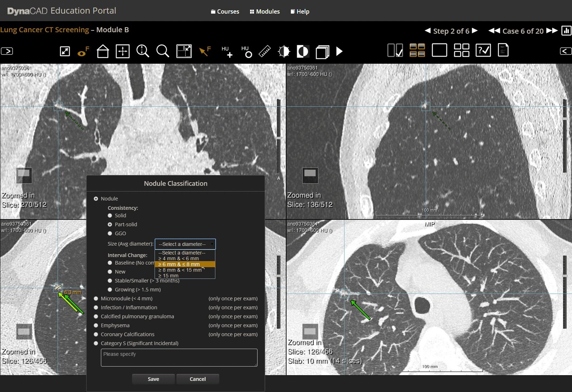Pick the ≥ 6 mm & ≤ 8 mm option

point(184,264)
